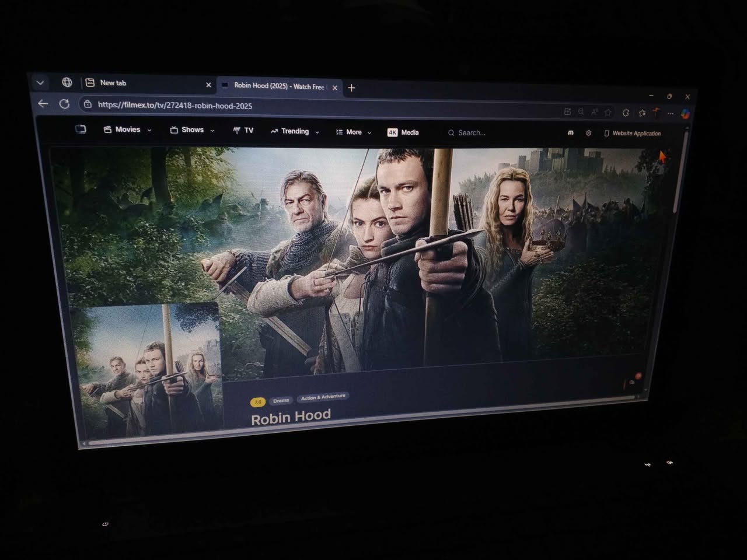
Task: Click the zoom magnifier icon in the address bar
Action: 581,111
